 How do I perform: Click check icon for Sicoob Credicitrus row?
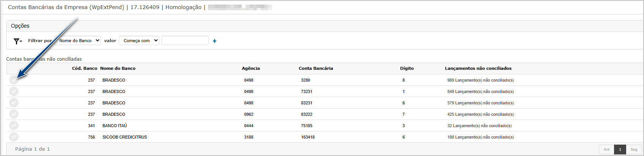click(14, 137)
